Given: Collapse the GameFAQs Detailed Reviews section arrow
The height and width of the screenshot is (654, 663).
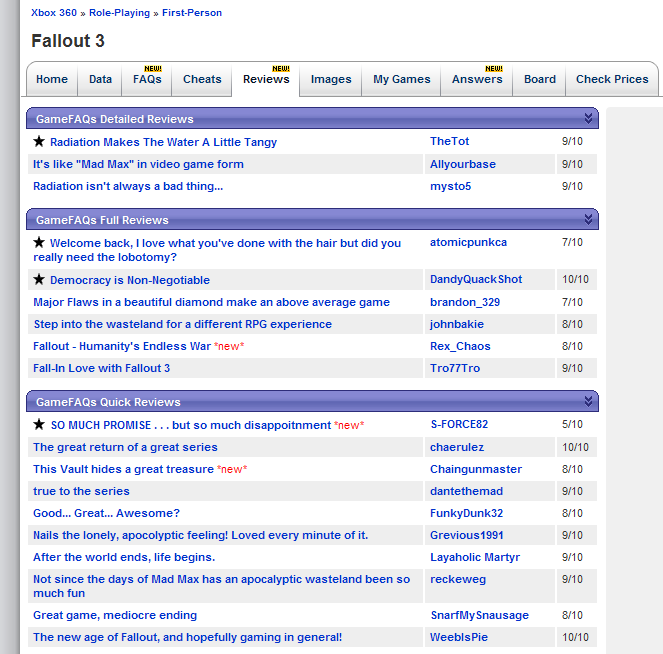Looking at the screenshot, I should (588, 118).
